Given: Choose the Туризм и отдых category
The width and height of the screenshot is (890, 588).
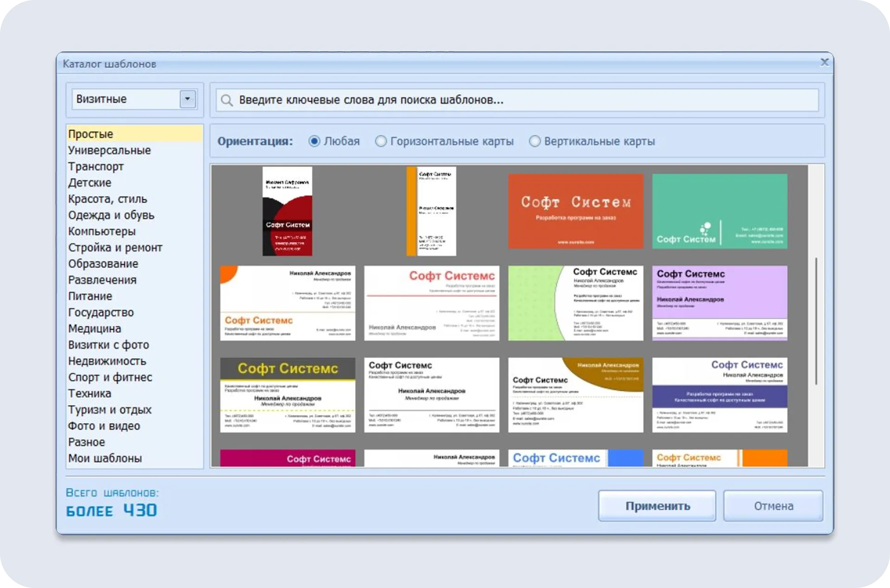Looking at the screenshot, I should coord(134,410).
